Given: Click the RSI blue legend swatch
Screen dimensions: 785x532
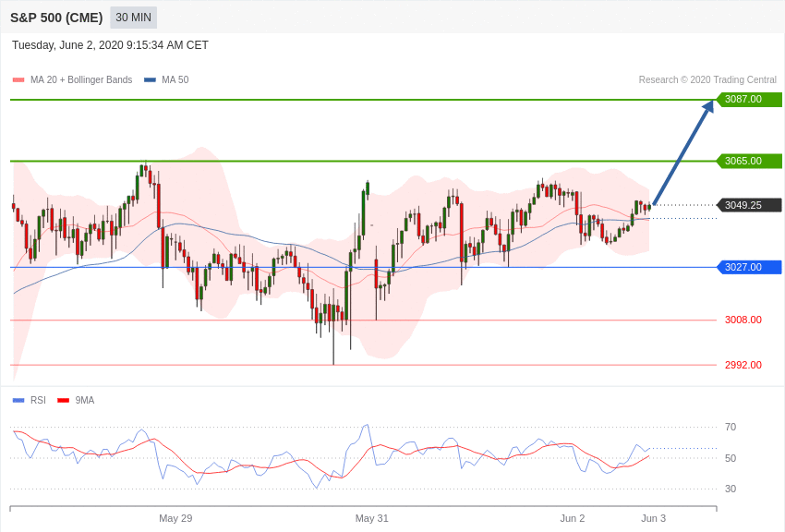Looking at the screenshot, I should point(18,400).
